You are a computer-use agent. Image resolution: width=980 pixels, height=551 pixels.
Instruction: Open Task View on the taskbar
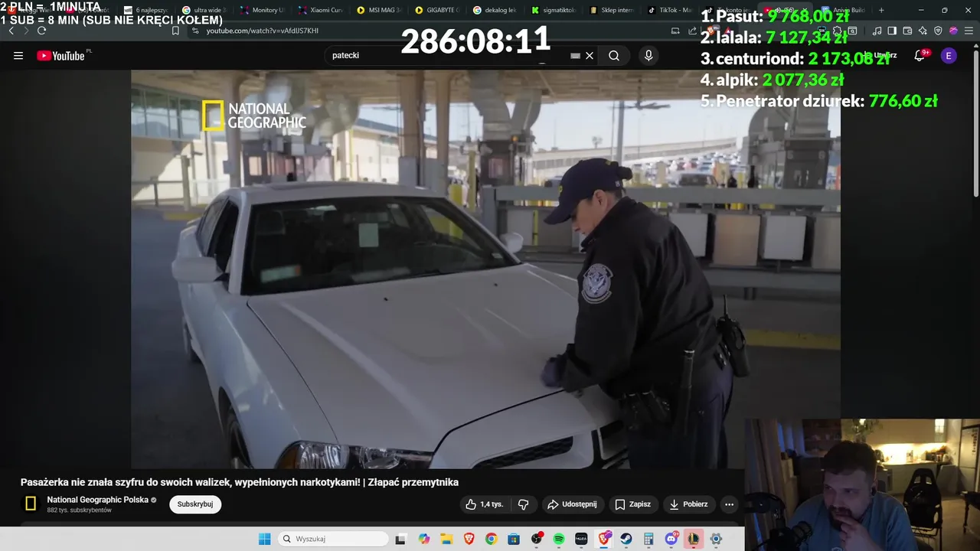coord(400,539)
